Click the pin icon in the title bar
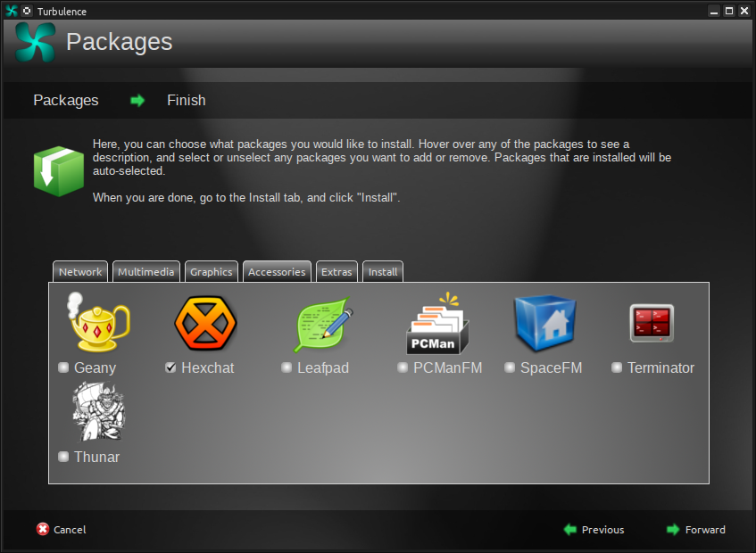Screen dimensions: 756x553 click(x=27, y=11)
